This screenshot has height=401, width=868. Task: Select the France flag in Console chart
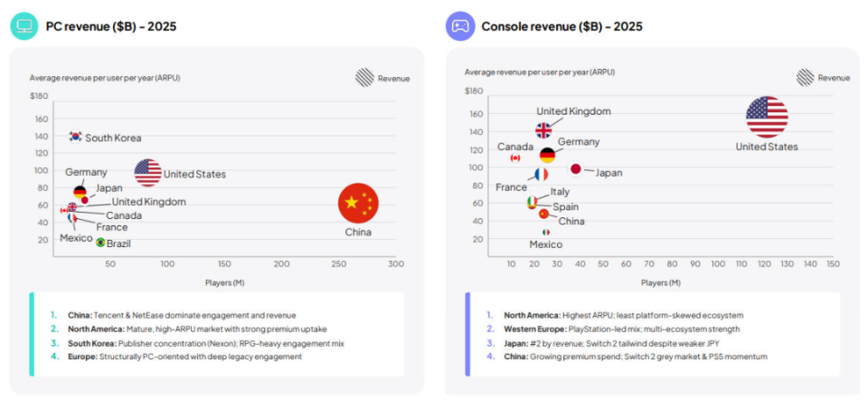[x=541, y=175]
